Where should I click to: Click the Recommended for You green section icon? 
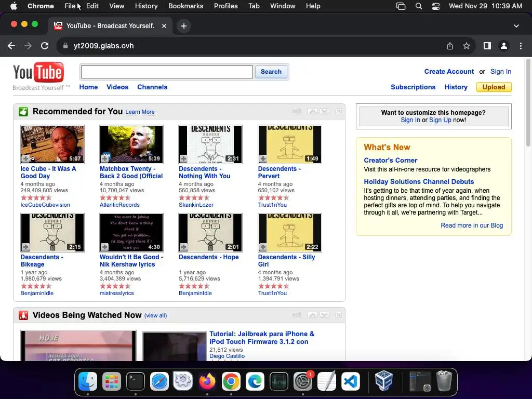coord(23,112)
